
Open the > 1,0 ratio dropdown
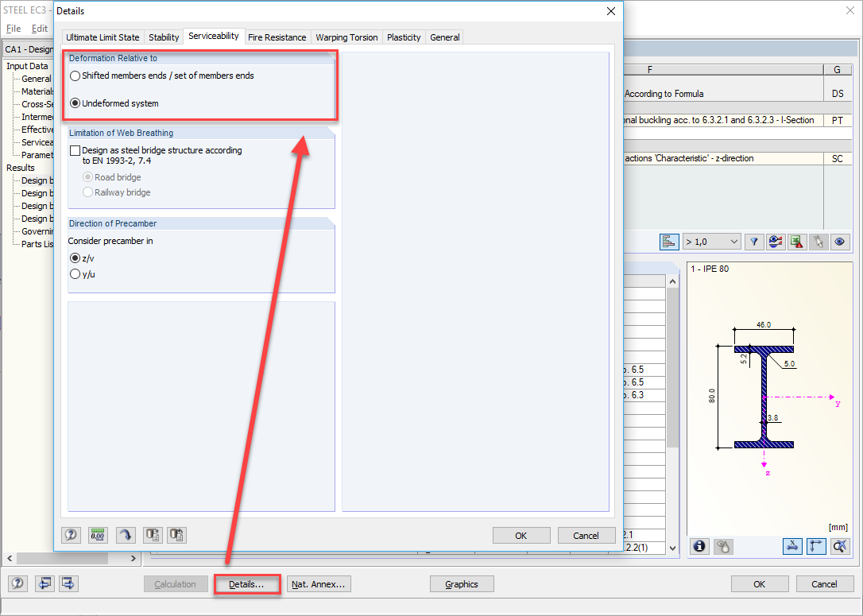point(712,242)
